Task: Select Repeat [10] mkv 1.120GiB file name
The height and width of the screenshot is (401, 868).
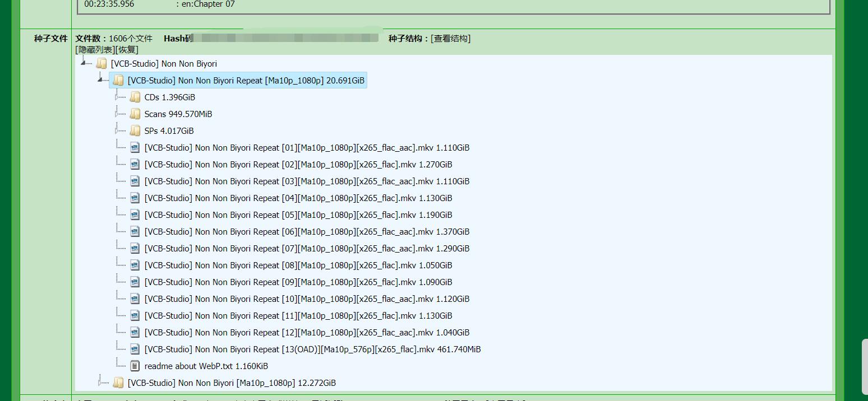Action: (x=307, y=299)
